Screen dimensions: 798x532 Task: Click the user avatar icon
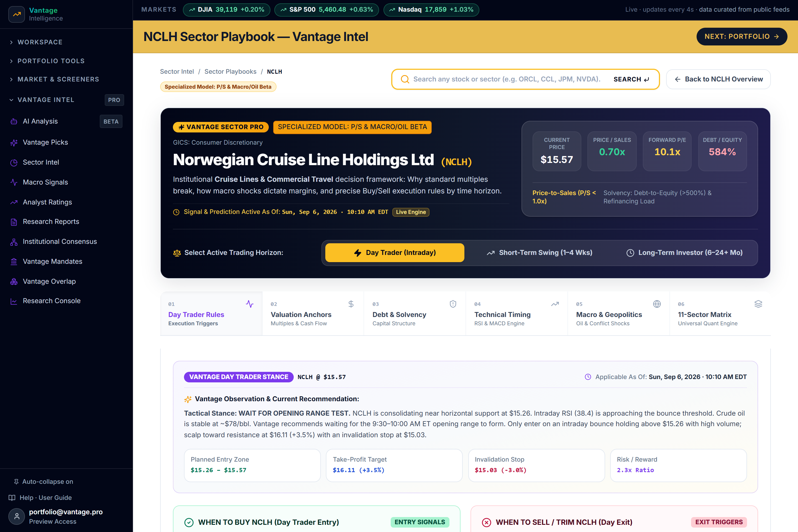point(17,516)
